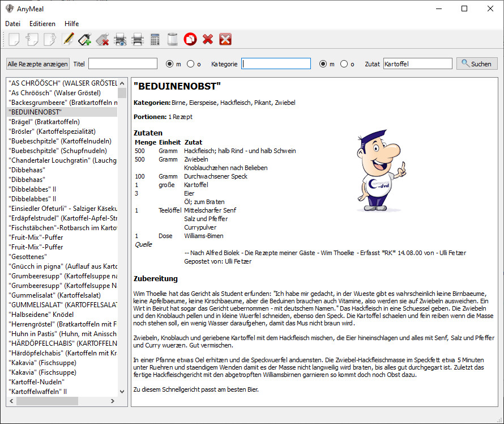Select the 'o' radio button beside Titel field
Screen dimensions: 504x424
tap(190, 64)
